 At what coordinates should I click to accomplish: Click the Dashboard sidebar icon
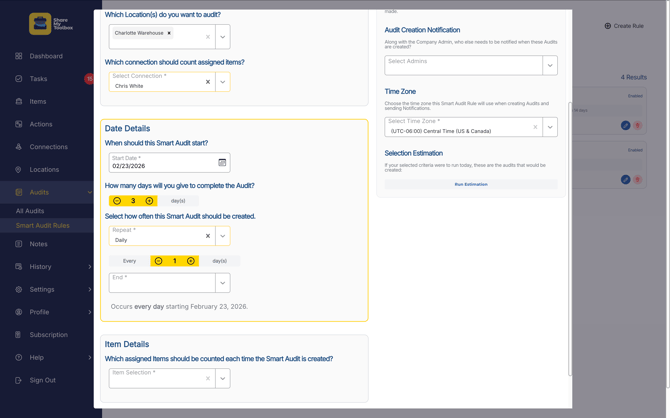[18, 56]
